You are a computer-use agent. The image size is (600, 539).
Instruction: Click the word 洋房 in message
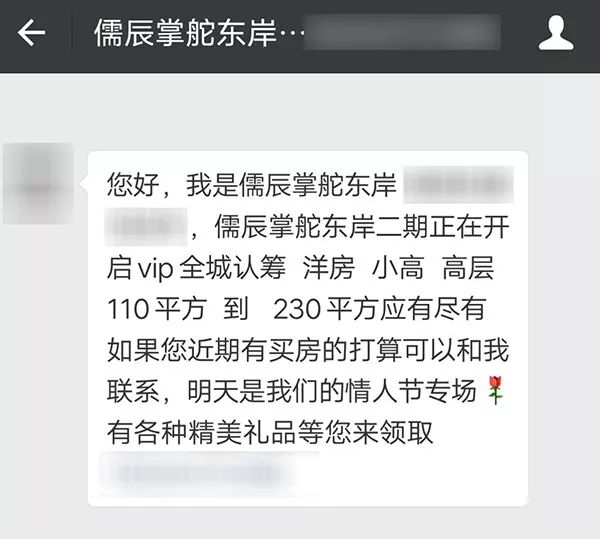(x=329, y=268)
